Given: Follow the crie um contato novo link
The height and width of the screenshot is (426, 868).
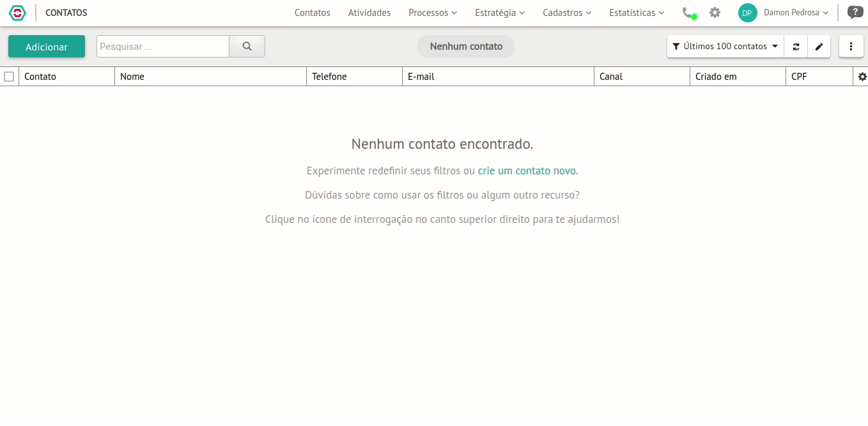Looking at the screenshot, I should [x=528, y=171].
